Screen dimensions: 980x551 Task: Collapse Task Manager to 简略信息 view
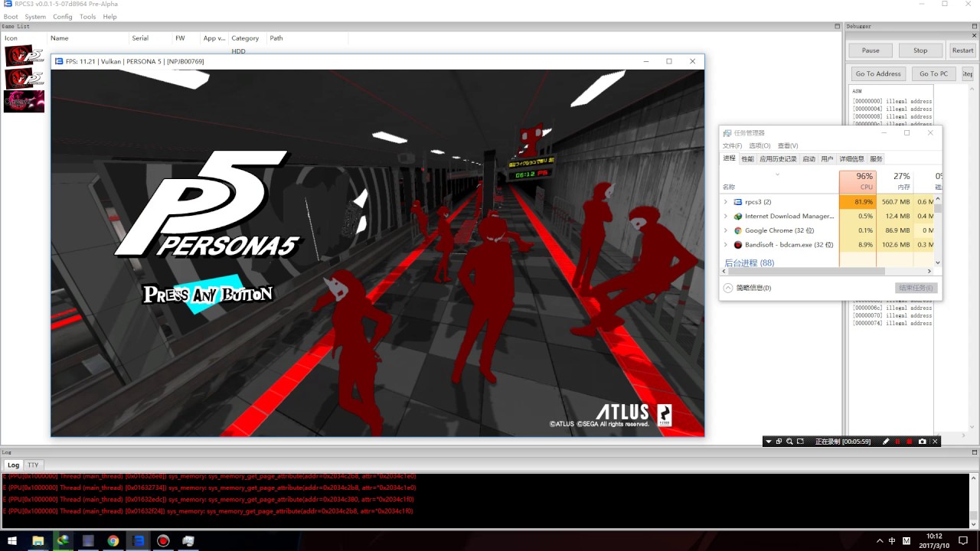click(747, 288)
